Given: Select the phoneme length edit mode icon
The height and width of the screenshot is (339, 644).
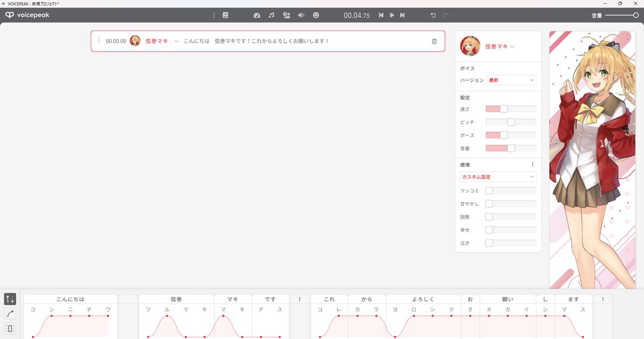Looking at the screenshot, I should pos(10,328).
